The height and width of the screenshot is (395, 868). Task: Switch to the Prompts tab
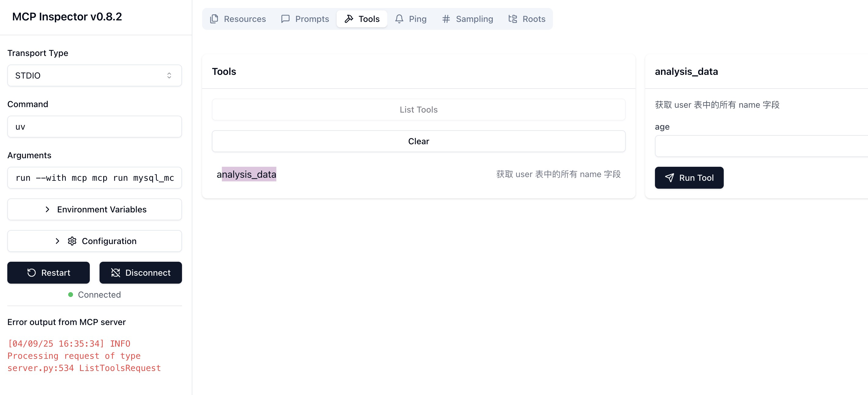tap(305, 19)
